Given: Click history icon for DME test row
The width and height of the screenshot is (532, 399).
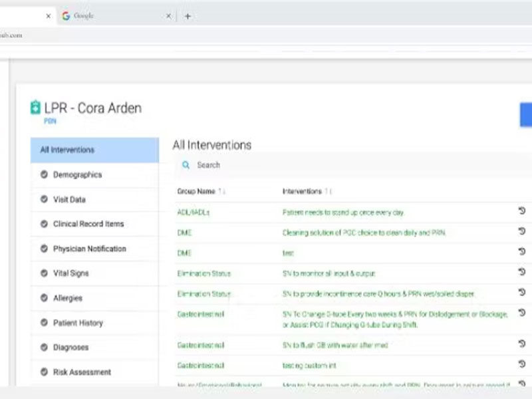Looking at the screenshot, I should click(x=521, y=252).
